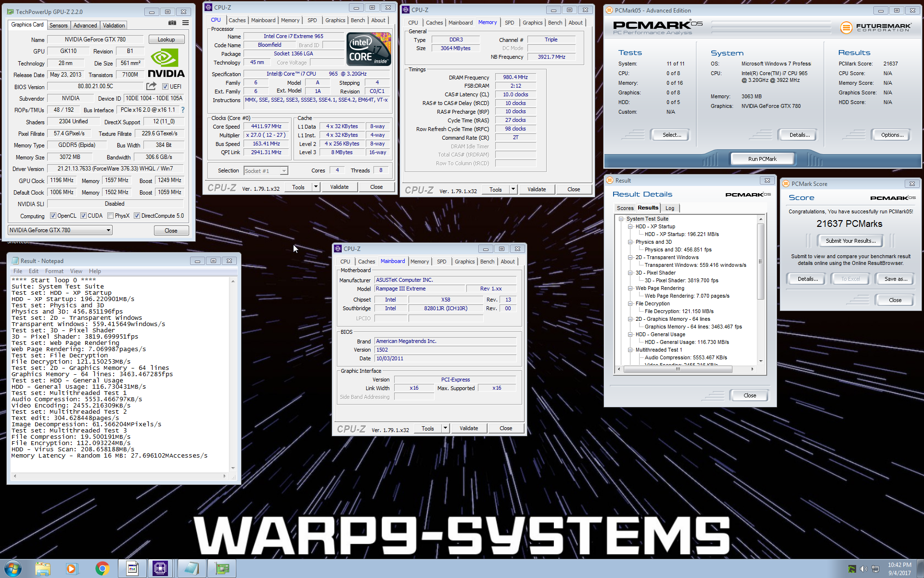
Task: Switch to Notepad via its taskbar icon
Action: point(192,569)
